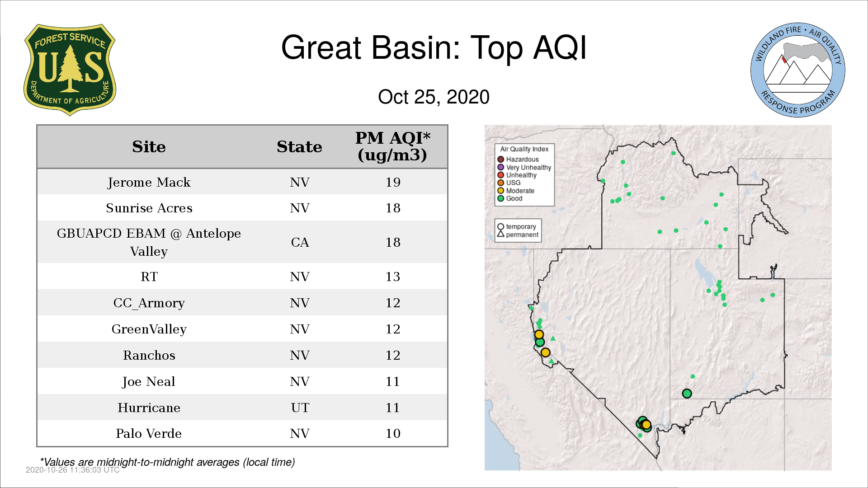Click 'GBUAPCD EBAM @ Antelope Valley' site name

(x=149, y=242)
